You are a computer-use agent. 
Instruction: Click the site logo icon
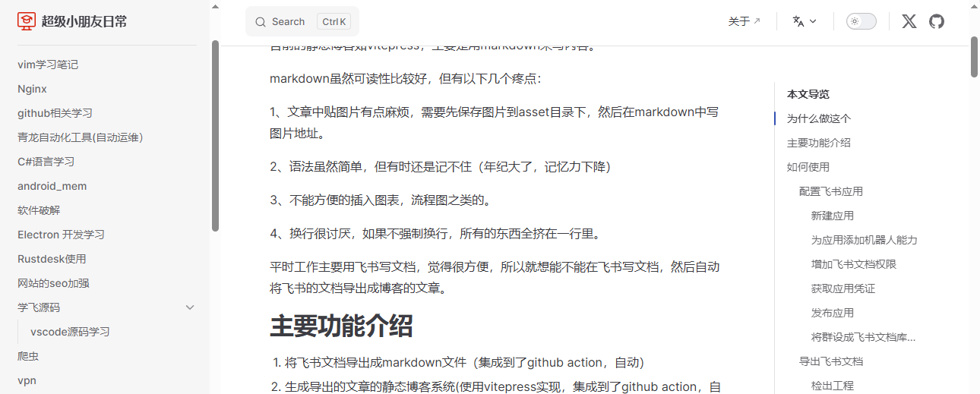pos(27,21)
